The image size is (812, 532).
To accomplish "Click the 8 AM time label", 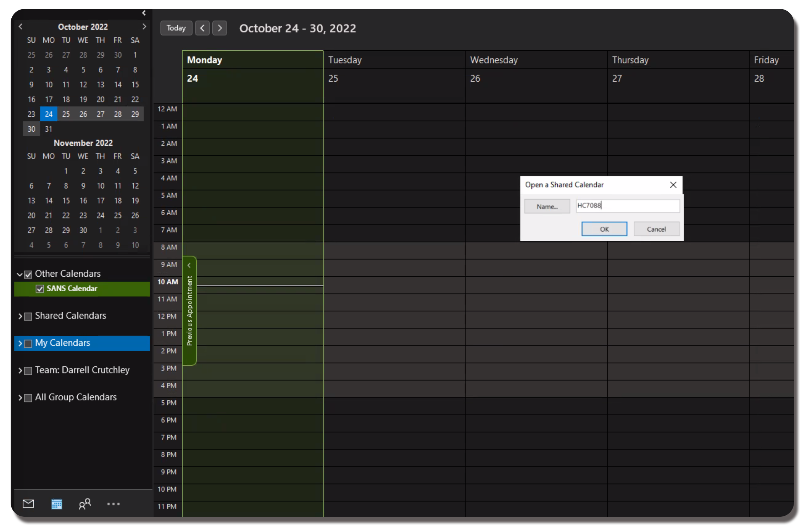I will (x=169, y=247).
